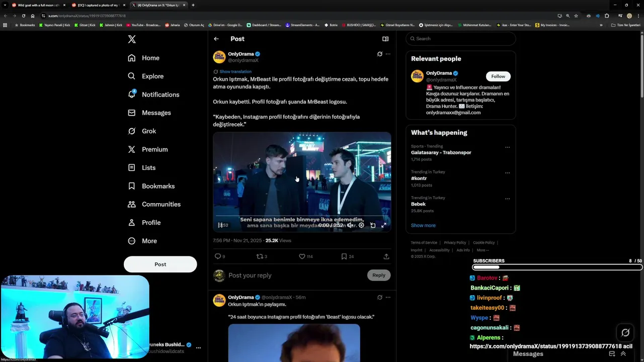Screen dimensions: 644x362
Task: Open OnlyDrama profile in Relevant people
Action: 439,73
